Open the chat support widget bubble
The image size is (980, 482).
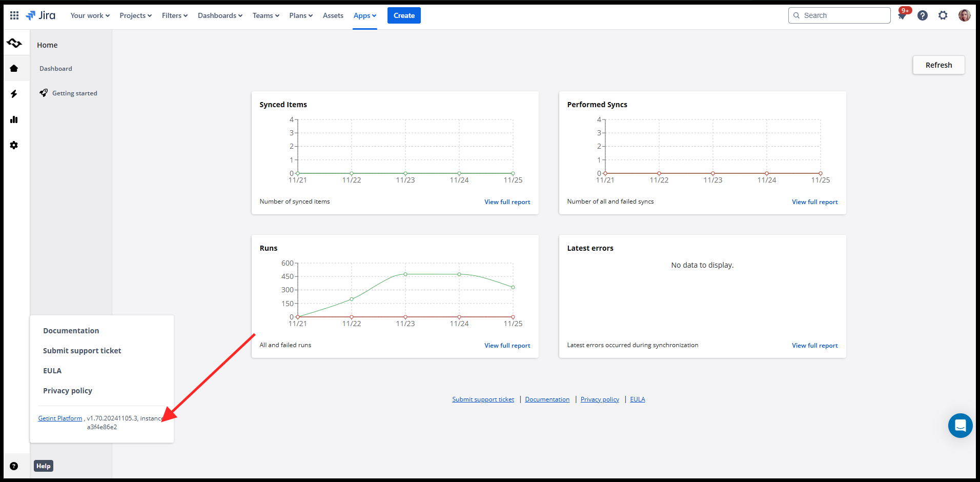(960, 426)
